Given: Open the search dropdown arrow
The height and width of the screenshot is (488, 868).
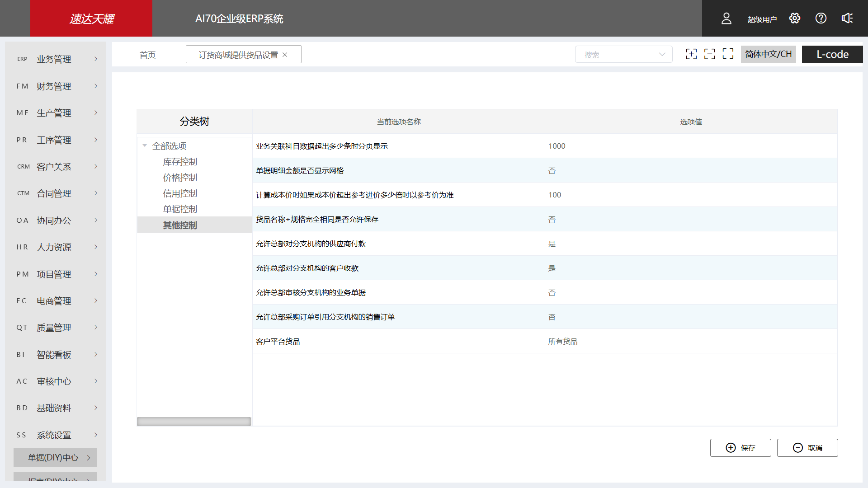Looking at the screenshot, I should click(663, 54).
